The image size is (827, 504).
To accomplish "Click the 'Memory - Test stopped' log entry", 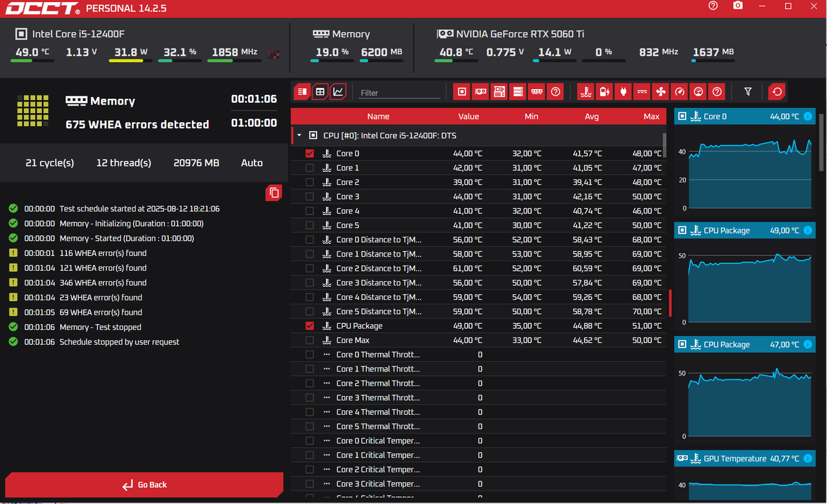I will pos(100,327).
